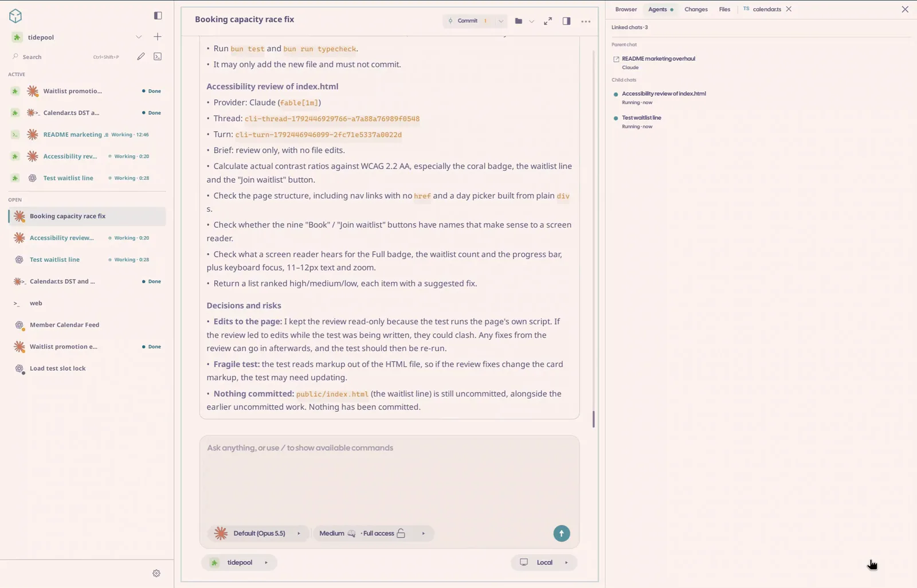This screenshot has width=917, height=588.
Task: Open the new terminal icon beside Search
Action: (158, 56)
